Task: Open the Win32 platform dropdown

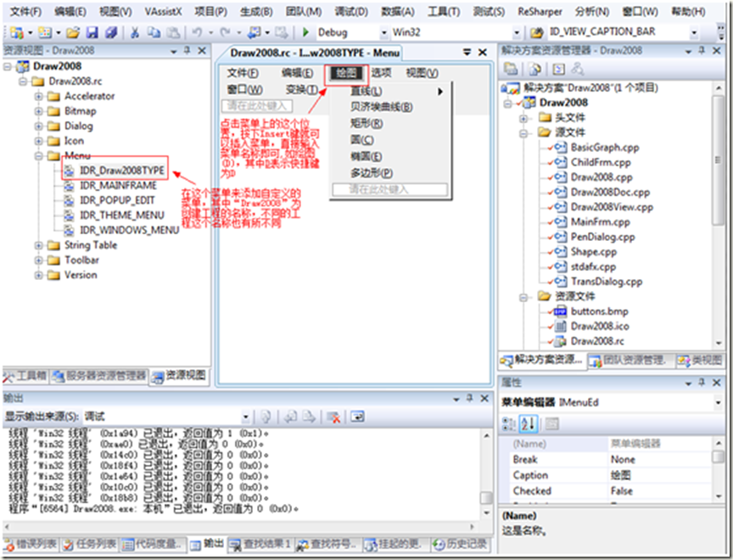Action: (516, 33)
